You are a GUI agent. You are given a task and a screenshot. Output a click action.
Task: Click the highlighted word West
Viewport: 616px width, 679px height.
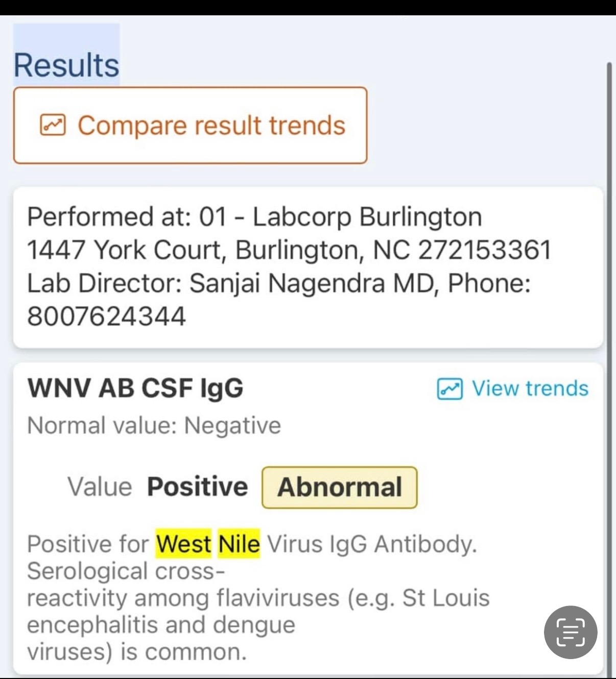[x=184, y=544]
